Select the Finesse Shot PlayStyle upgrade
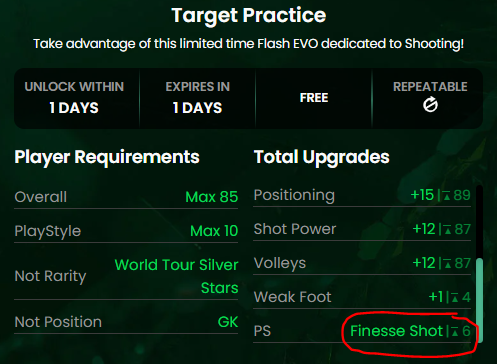The height and width of the screenshot is (364, 497). pyautogui.click(x=396, y=331)
